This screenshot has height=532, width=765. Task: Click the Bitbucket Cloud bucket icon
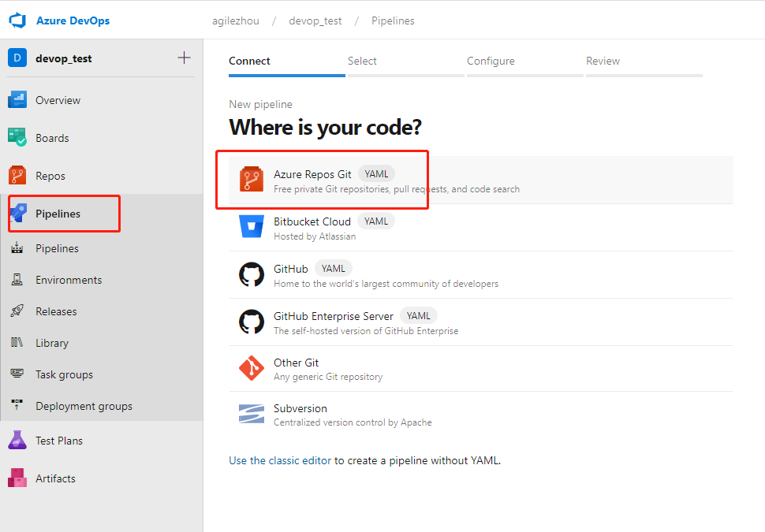tap(252, 227)
